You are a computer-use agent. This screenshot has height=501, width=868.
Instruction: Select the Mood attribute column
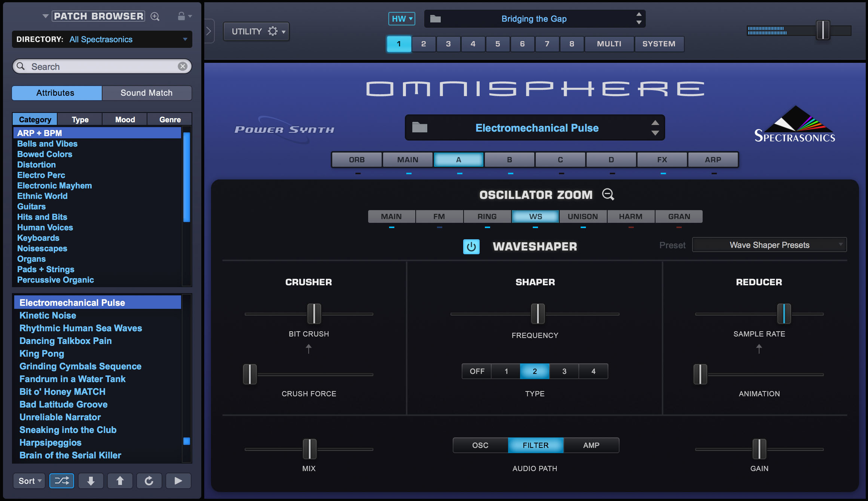[x=125, y=120]
